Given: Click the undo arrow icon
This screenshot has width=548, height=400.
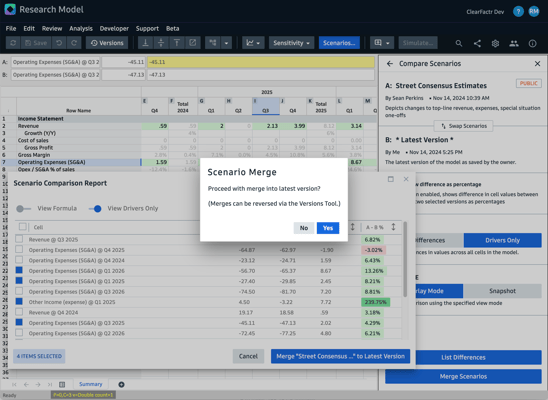Looking at the screenshot, I should tap(59, 43).
